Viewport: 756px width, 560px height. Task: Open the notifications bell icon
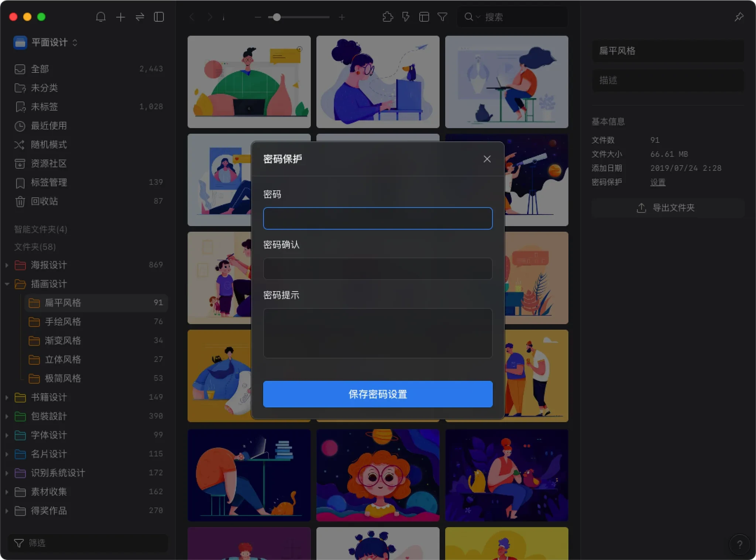[x=100, y=17]
